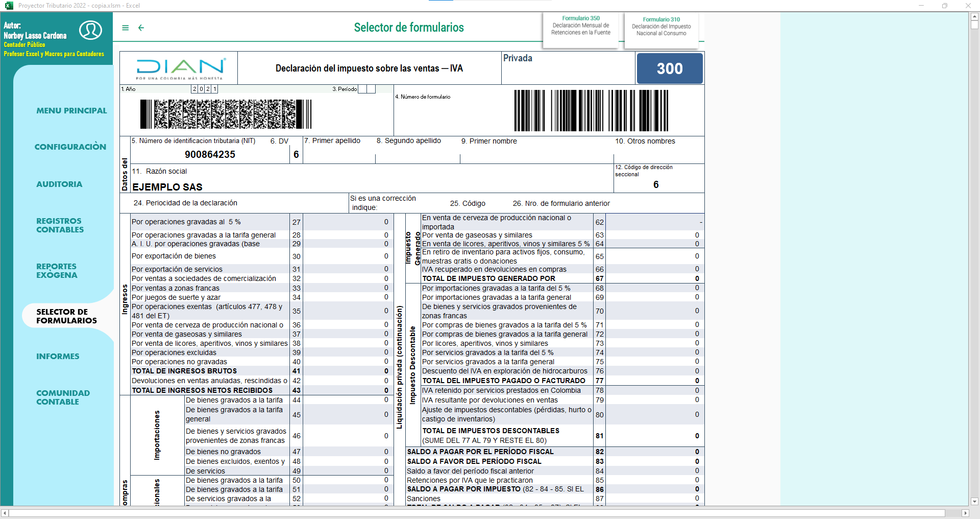Click value of row 67

pos(654,279)
